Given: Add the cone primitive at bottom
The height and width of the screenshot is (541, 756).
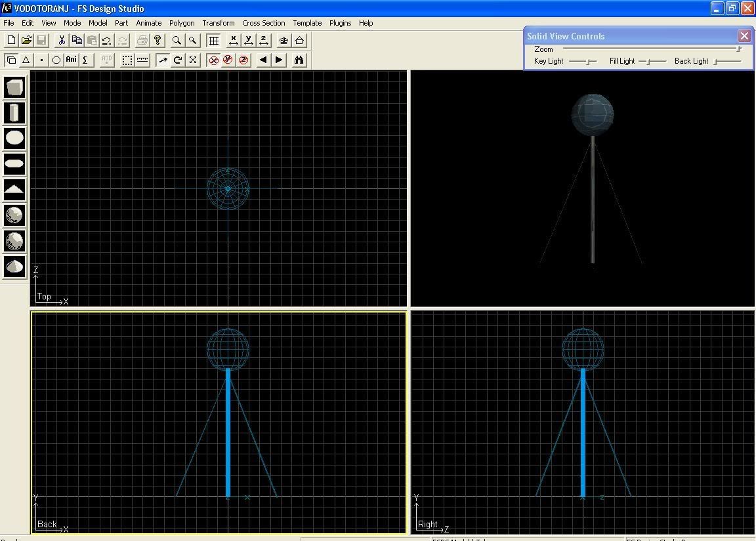Looking at the screenshot, I should click(14, 266).
